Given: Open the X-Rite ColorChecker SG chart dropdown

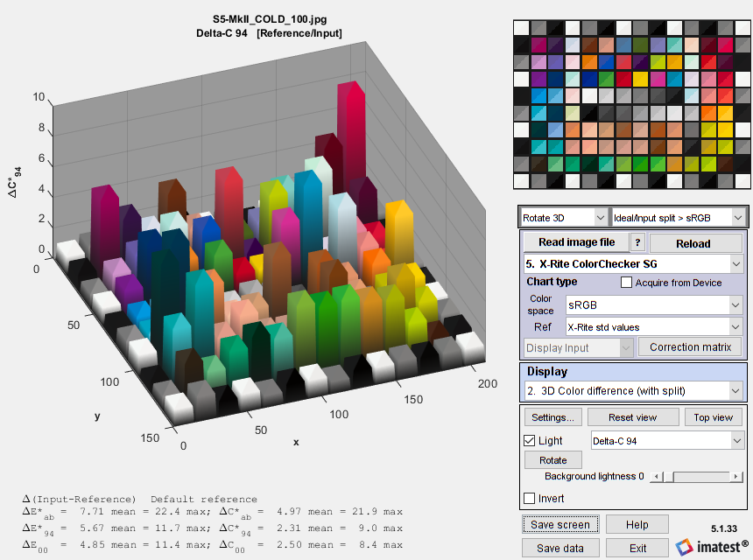Looking at the screenshot, I should [632, 263].
